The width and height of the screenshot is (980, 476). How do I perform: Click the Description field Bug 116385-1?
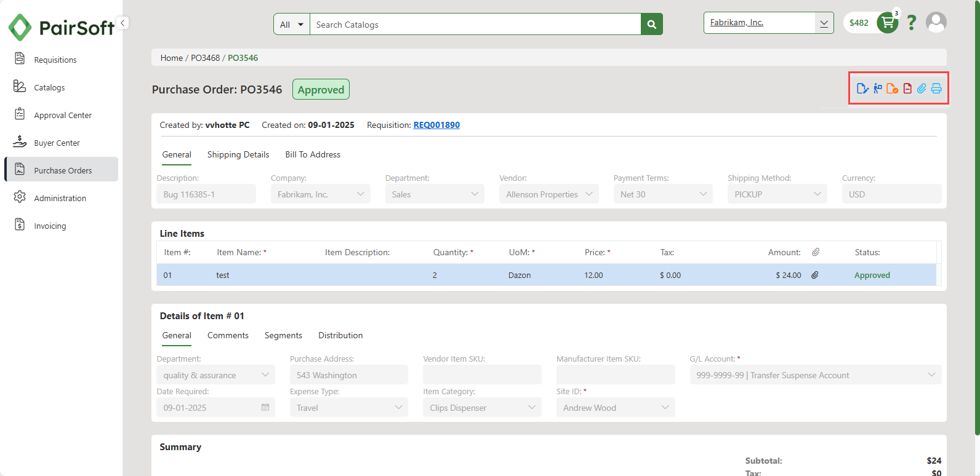coord(206,194)
